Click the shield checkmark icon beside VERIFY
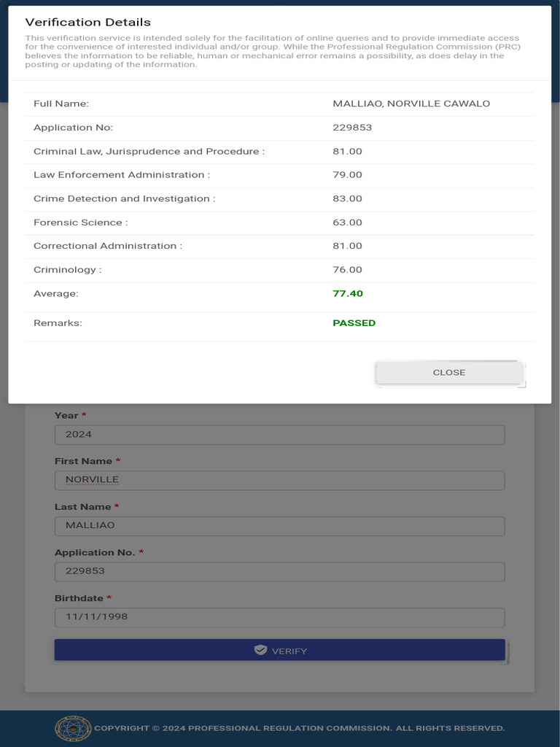The width and height of the screenshot is (560, 747). tap(260, 650)
